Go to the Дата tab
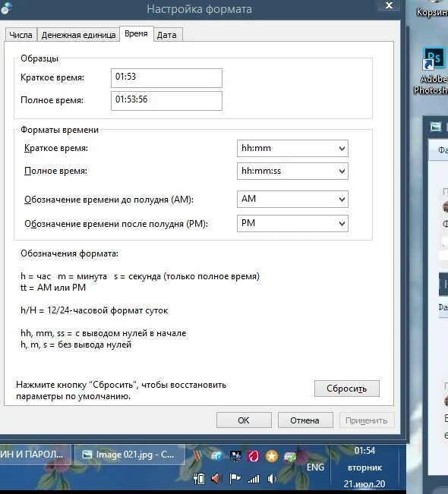The image size is (448, 494). coord(167,35)
